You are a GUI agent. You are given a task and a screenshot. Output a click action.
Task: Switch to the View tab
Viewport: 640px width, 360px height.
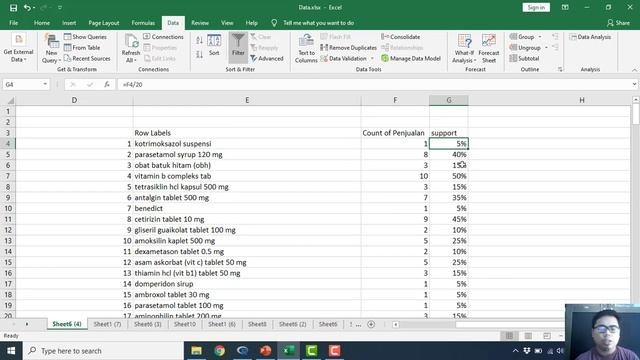pyautogui.click(x=227, y=23)
